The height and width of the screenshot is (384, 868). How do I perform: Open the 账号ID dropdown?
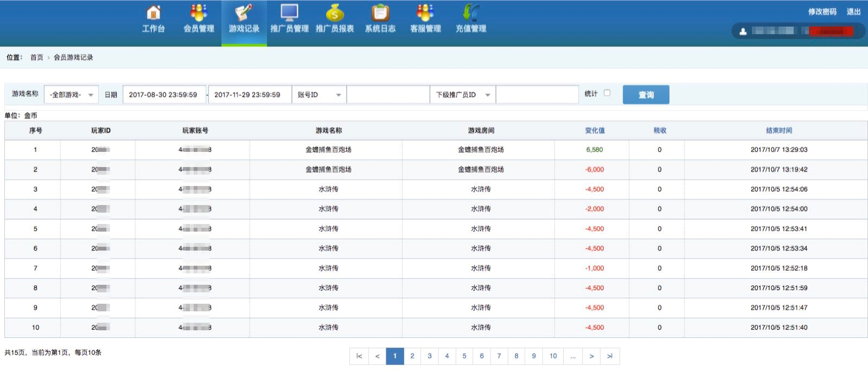tap(319, 95)
